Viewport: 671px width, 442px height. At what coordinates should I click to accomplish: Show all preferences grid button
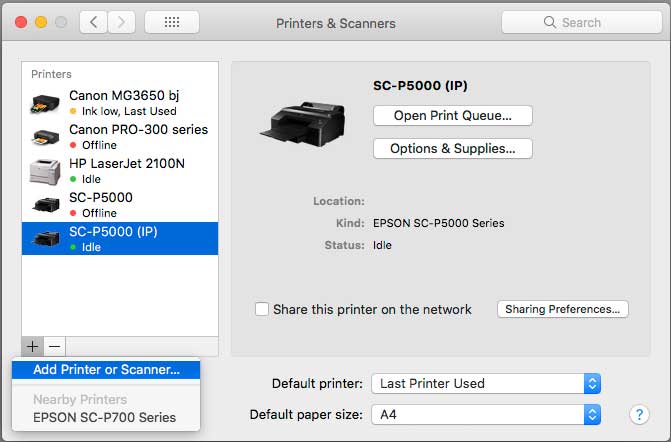[172, 22]
